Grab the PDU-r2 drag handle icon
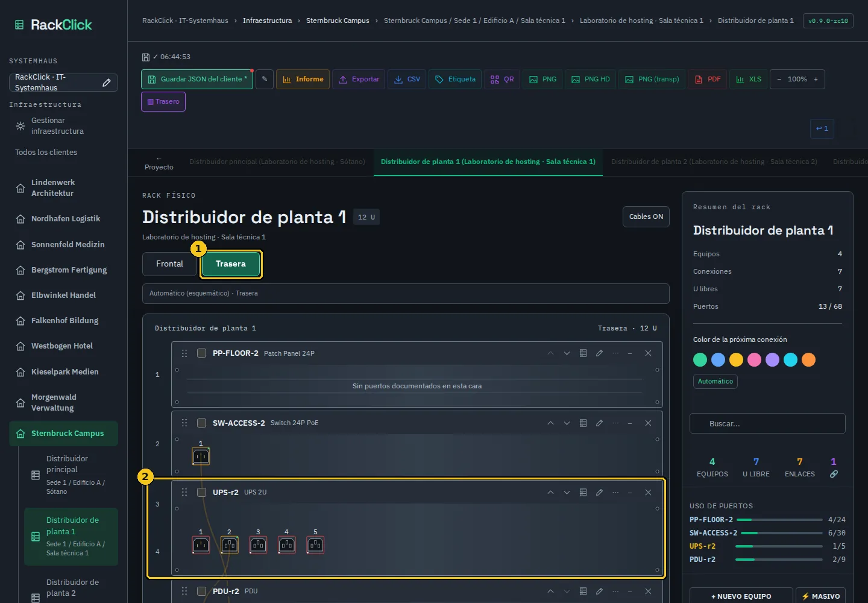This screenshot has width=868, height=603. pyautogui.click(x=184, y=592)
